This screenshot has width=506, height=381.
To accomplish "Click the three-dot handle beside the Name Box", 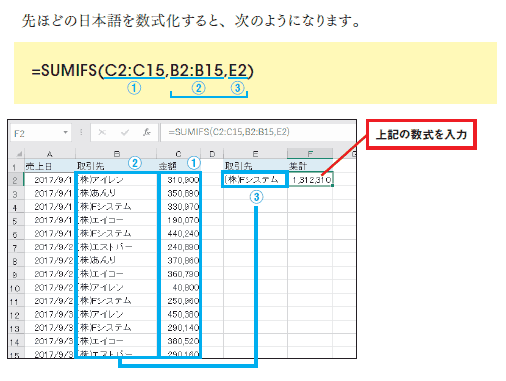I will pyautogui.click(x=81, y=132).
